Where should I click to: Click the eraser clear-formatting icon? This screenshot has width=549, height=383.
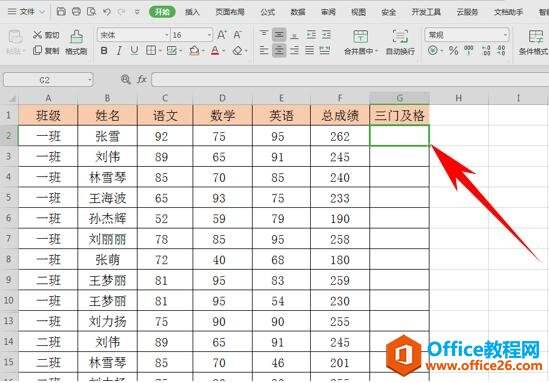tap(238, 50)
